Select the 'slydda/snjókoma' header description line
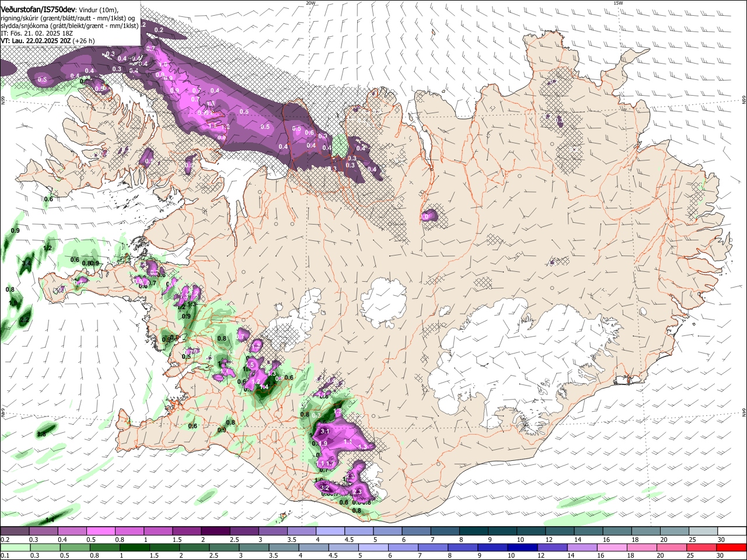 click(69, 26)
